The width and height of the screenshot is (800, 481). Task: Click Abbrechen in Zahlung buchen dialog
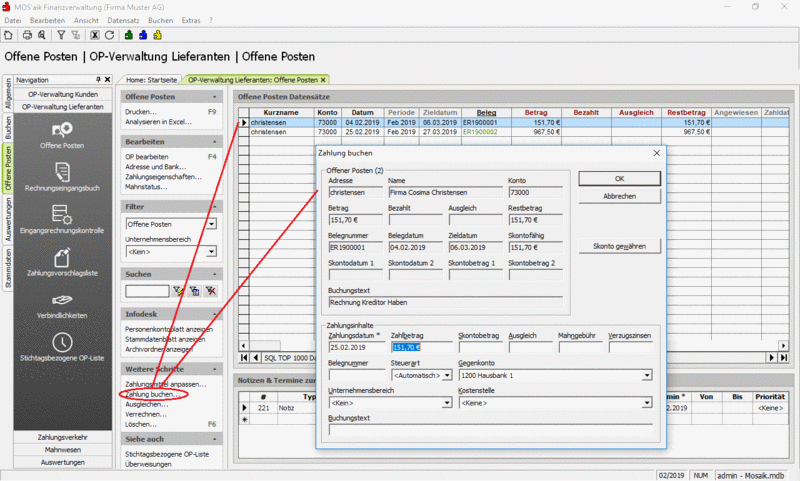[x=619, y=196]
